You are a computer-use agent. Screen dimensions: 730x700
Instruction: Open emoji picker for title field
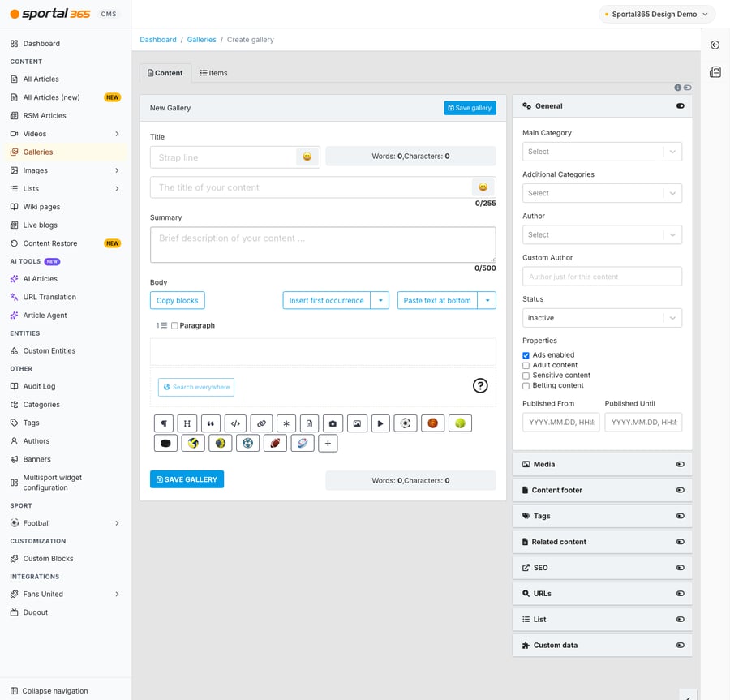(x=483, y=187)
